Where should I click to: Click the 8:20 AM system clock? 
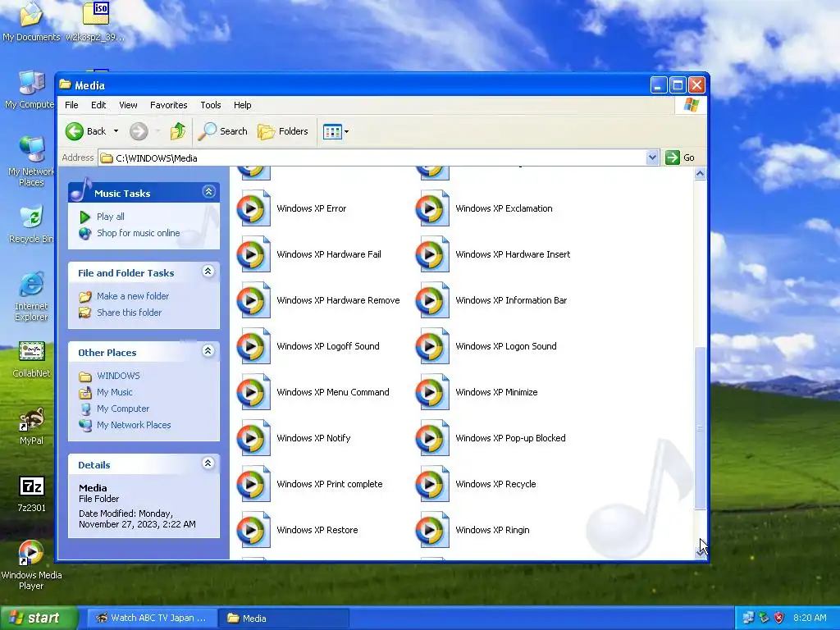[810, 618]
